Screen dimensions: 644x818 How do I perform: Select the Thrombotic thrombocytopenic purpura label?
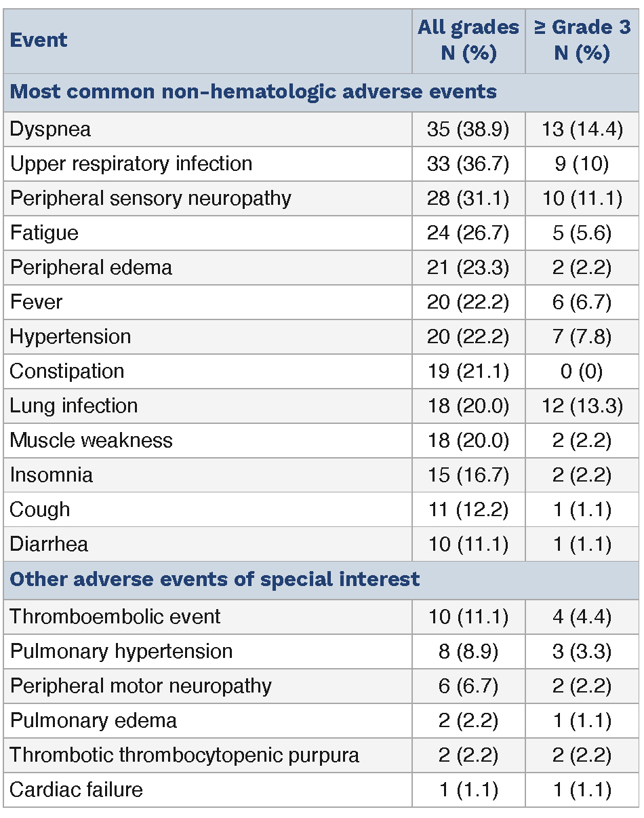click(x=184, y=755)
